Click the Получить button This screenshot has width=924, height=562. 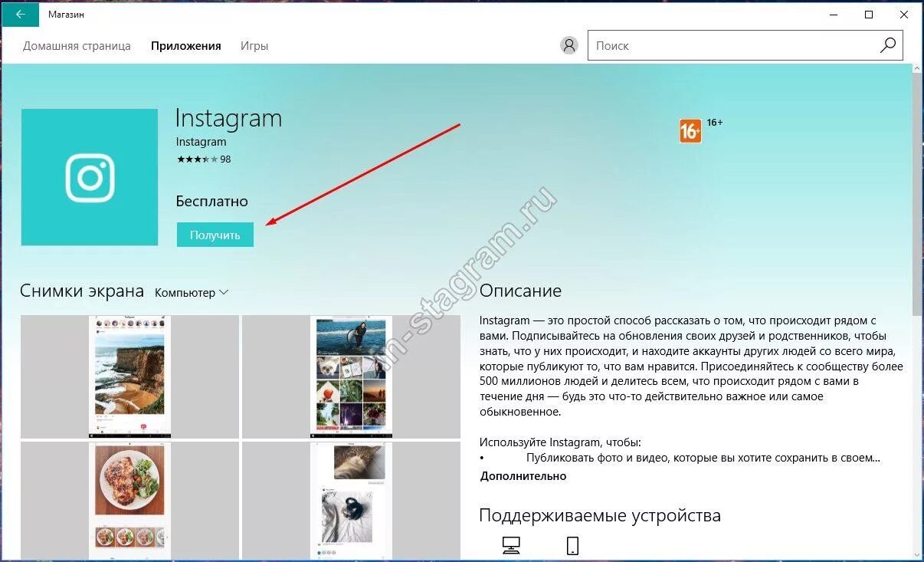215,235
